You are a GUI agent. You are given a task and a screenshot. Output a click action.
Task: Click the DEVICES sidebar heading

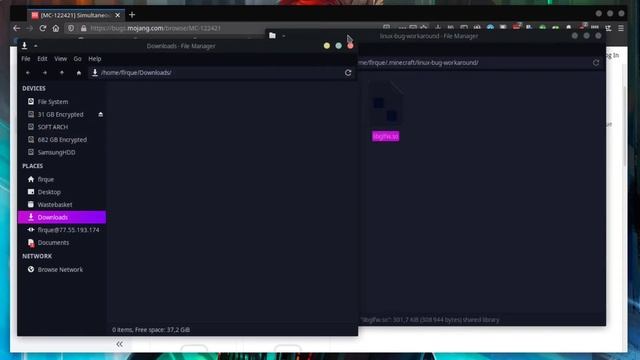(34, 89)
